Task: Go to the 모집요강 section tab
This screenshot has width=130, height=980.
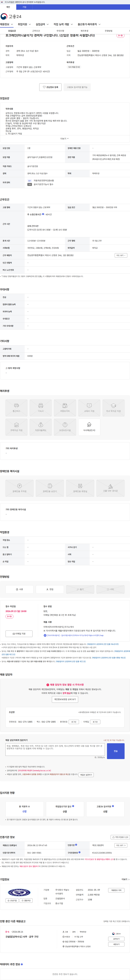Action: tap(12, 31)
